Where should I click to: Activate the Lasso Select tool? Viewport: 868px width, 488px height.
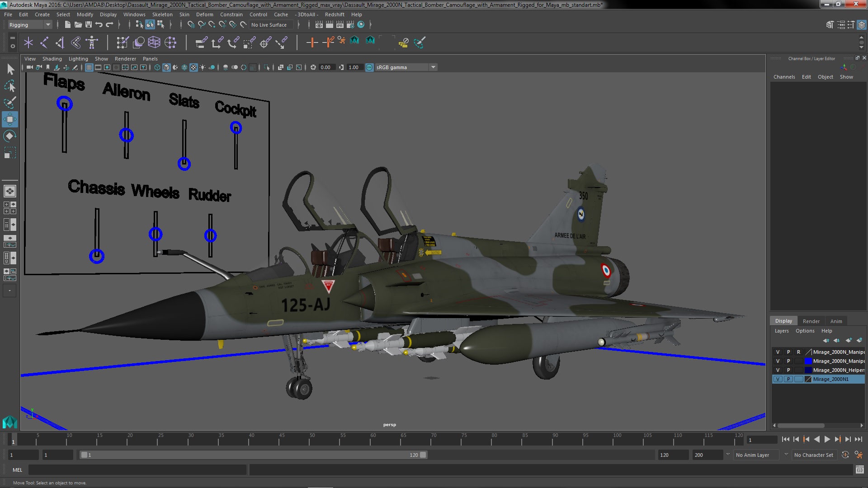(x=10, y=86)
